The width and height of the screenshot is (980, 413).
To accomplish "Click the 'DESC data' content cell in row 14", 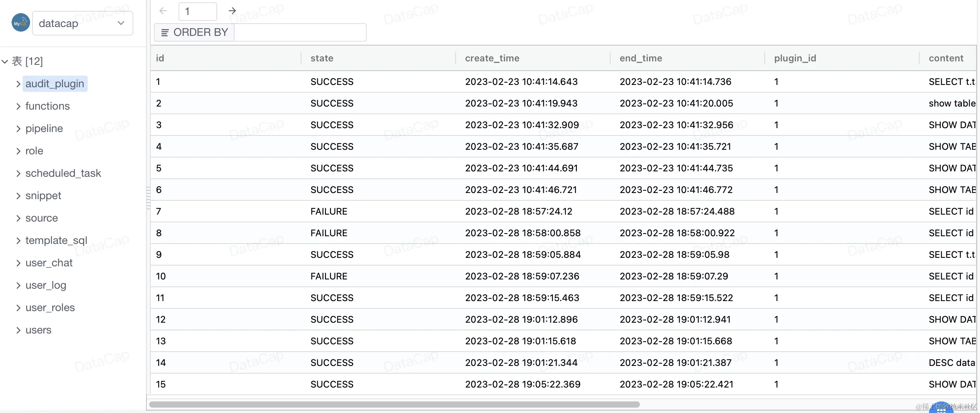I will pyautogui.click(x=952, y=363).
